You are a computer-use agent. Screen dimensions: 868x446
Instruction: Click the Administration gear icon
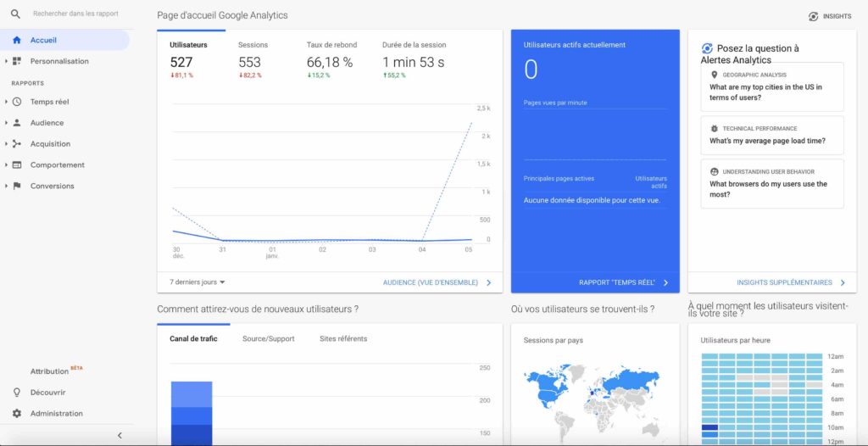click(17, 413)
